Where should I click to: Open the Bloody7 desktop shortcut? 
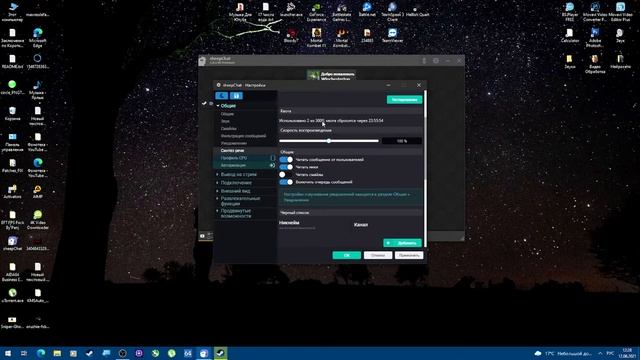(291, 36)
